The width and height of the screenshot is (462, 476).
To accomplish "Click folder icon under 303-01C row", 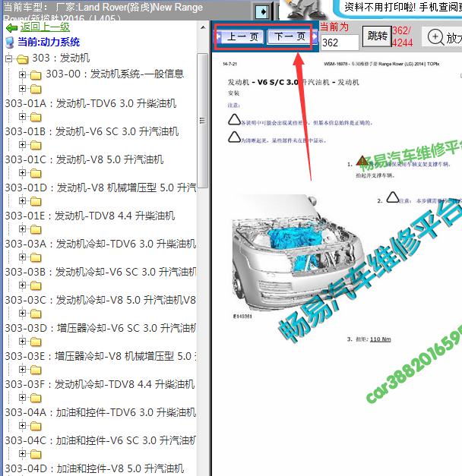I will [36, 173].
